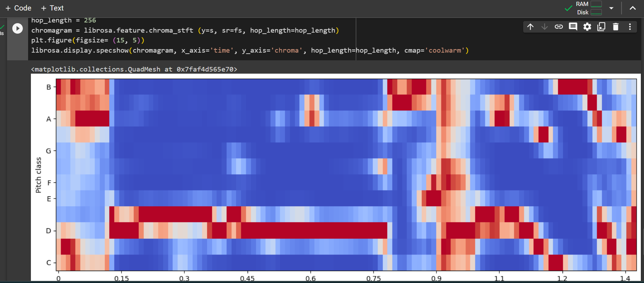Add a comment to cell
Screen dimensions: 644x283
[x=573, y=27]
